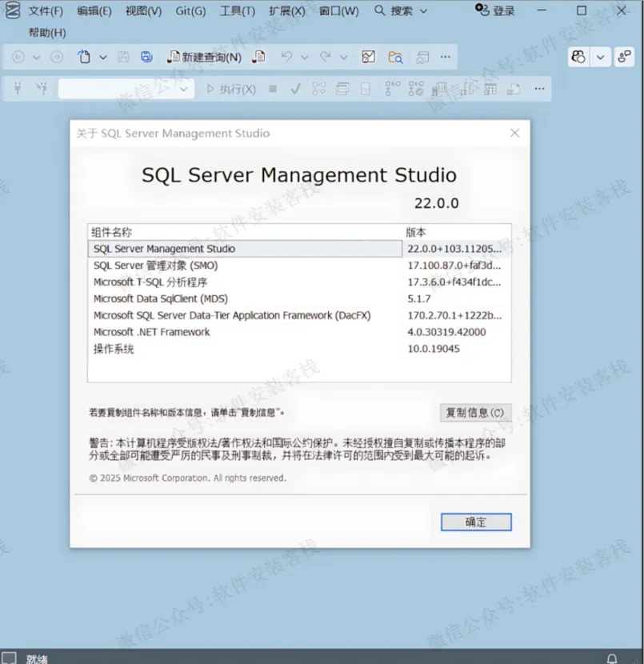Image resolution: width=644 pixels, height=664 pixels.
Task: Open the 扩展(X) menu
Action: coord(287,11)
